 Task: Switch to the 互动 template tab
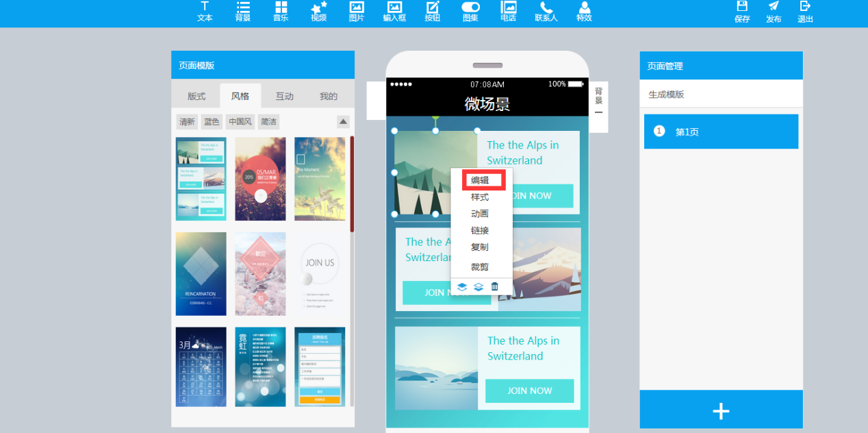click(x=284, y=97)
